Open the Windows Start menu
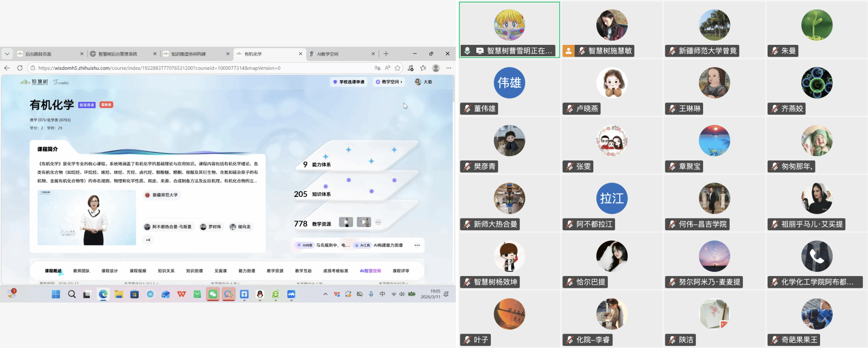This screenshot has width=868, height=348. [56, 294]
